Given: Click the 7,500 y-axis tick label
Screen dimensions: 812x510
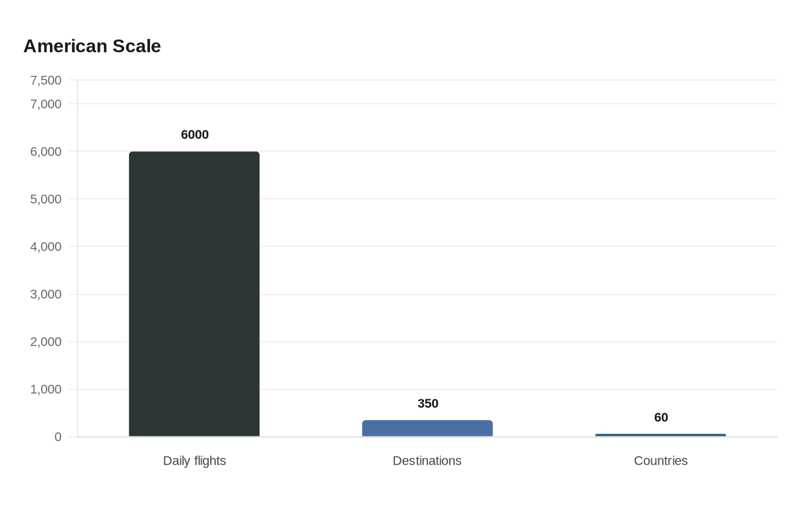Looking at the screenshot, I should coord(46,81).
